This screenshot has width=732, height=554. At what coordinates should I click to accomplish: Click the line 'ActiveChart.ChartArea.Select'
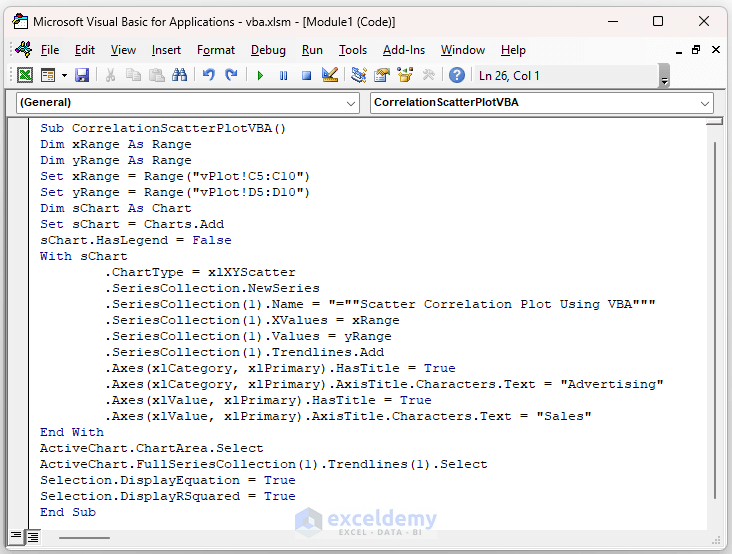152,449
